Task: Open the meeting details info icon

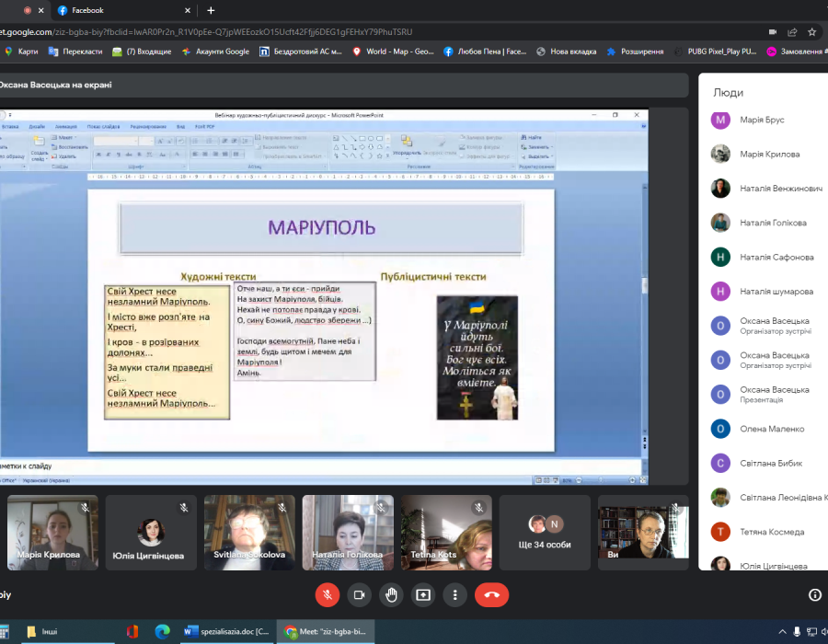Action: coord(814,595)
